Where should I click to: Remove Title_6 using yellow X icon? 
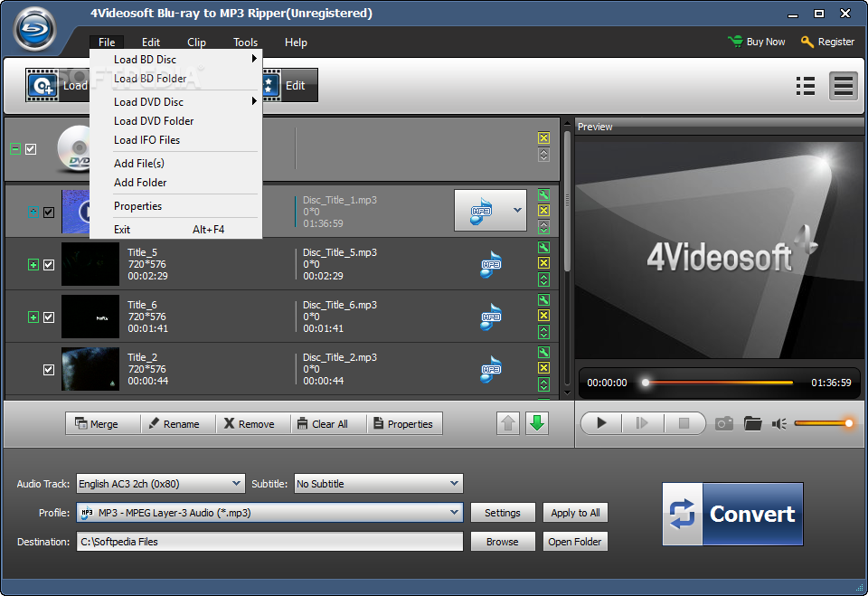pyautogui.click(x=543, y=316)
